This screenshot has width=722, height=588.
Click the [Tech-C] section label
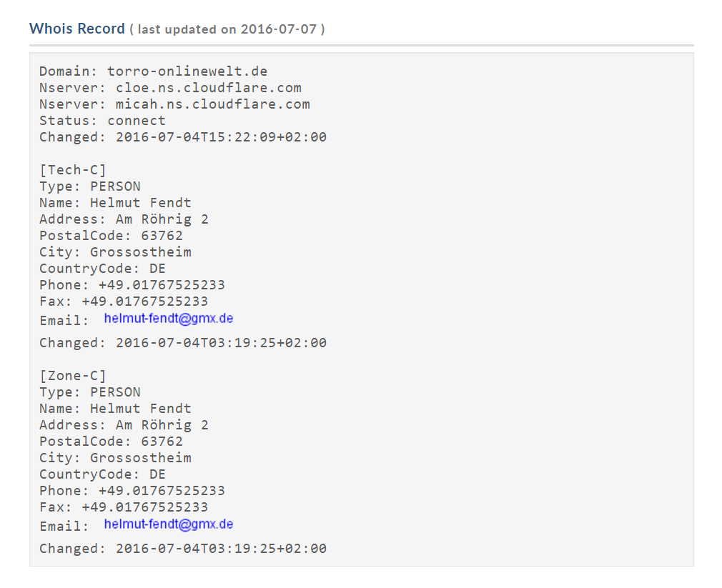[73, 170]
